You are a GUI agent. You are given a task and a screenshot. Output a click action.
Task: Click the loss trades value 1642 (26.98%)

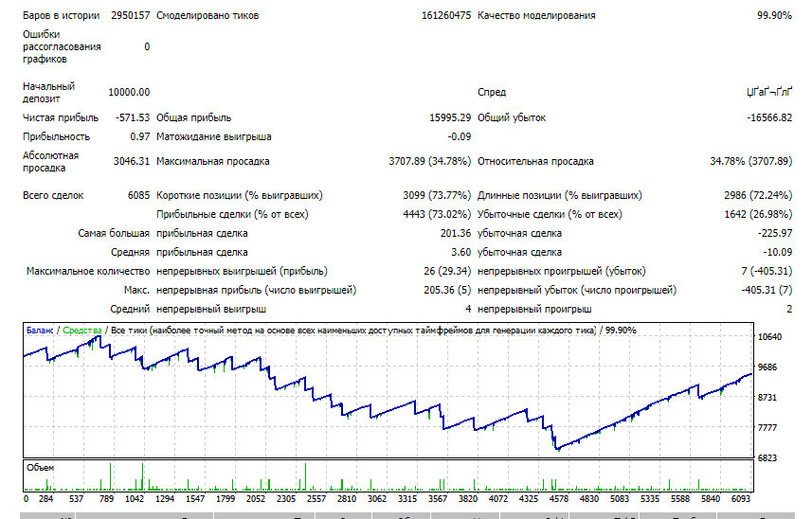[758, 214]
